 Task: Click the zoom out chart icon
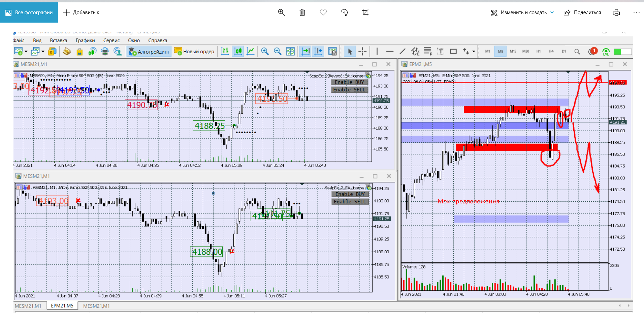pyautogui.click(x=278, y=52)
